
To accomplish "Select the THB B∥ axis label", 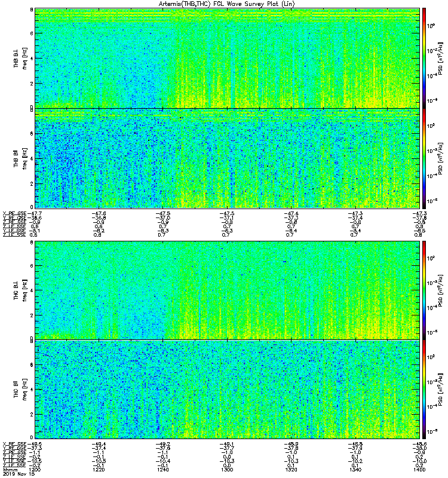I will 16,158.
